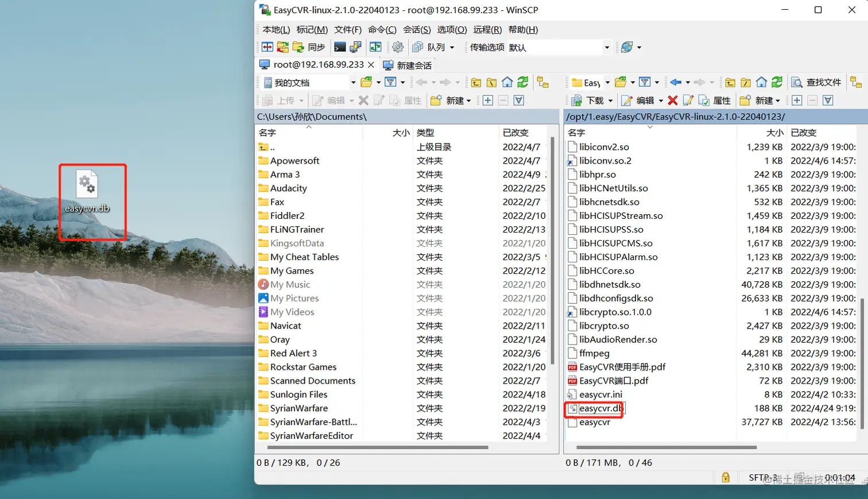This screenshot has height=499, width=868.
Task: Open the 选项(O) menu
Action: [x=452, y=30]
